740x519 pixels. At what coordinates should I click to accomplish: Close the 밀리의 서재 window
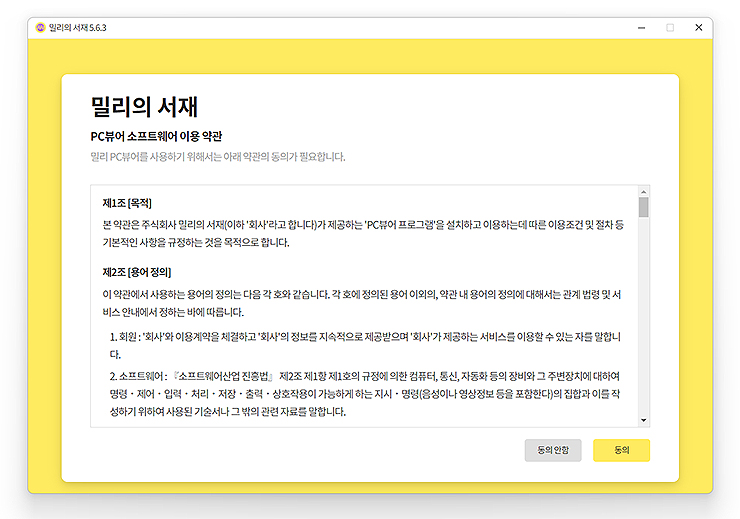pos(698,27)
